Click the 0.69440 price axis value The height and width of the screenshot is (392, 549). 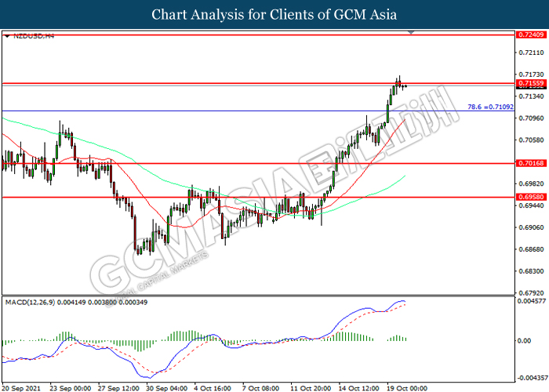(531, 205)
